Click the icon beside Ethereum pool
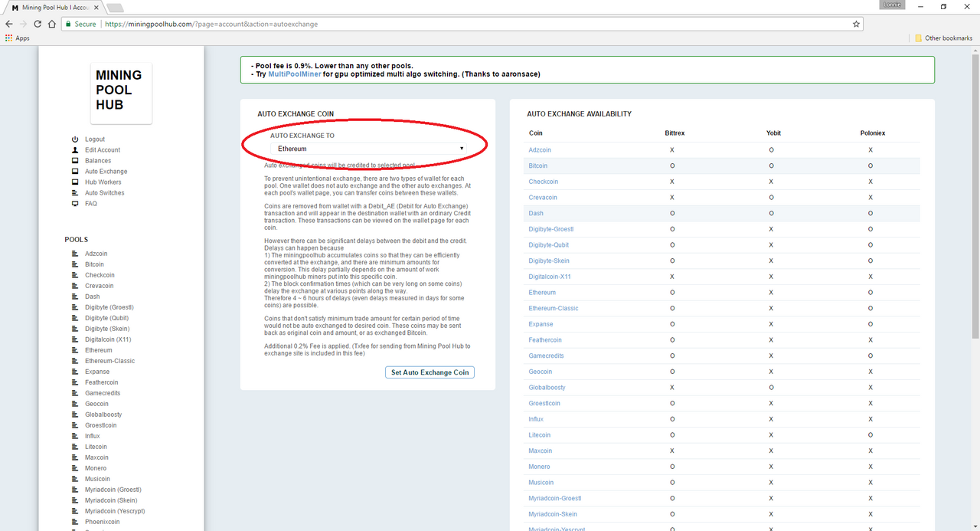 (x=75, y=350)
